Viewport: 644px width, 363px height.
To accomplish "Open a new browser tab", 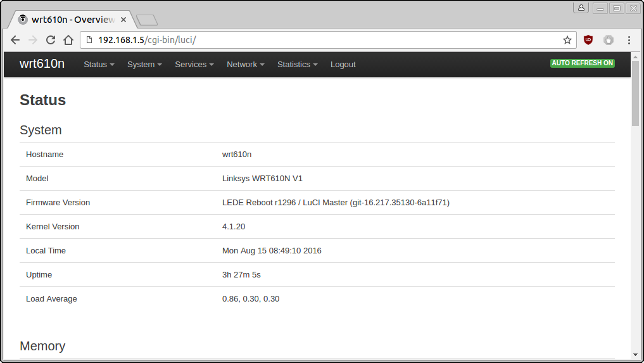I will point(146,20).
